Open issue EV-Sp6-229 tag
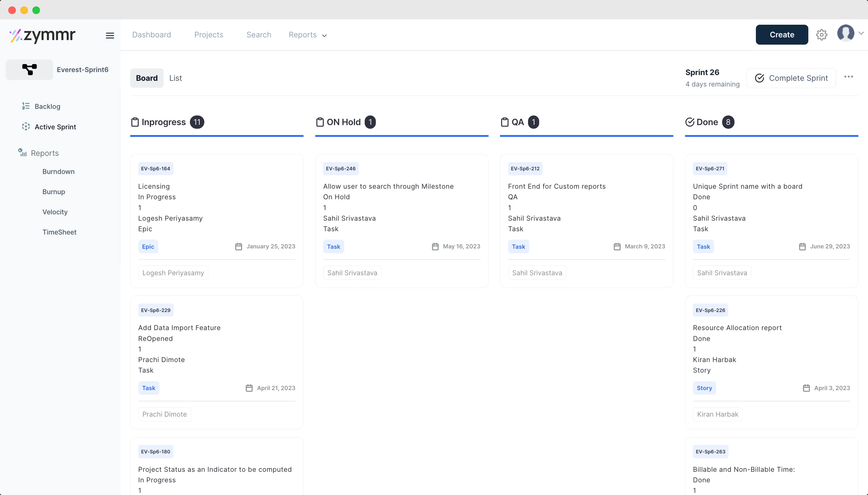Viewport: 868px width, 495px height. tap(156, 310)
